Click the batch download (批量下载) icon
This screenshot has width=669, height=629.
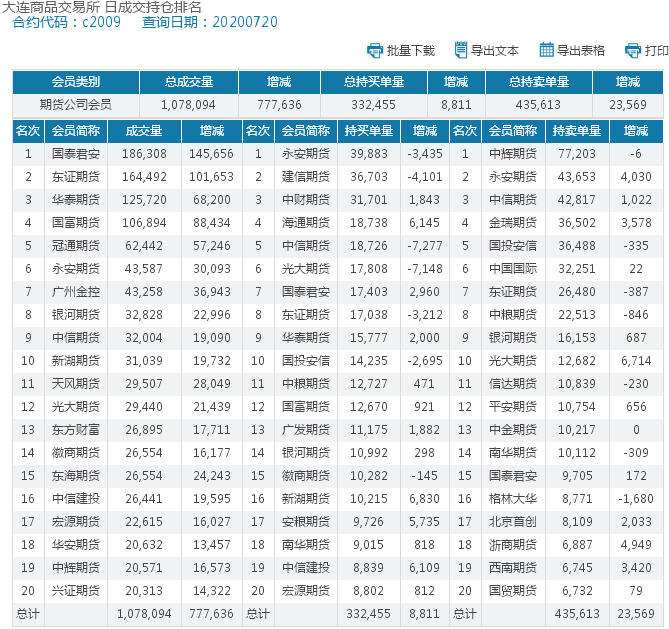click(375, 50)
